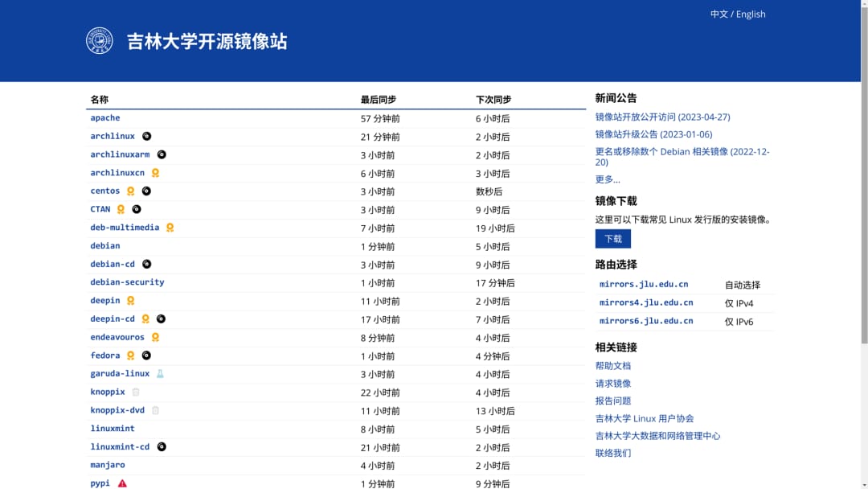
Task: Open the 联络我们 contact link
Action: click(x=612, y=453)
